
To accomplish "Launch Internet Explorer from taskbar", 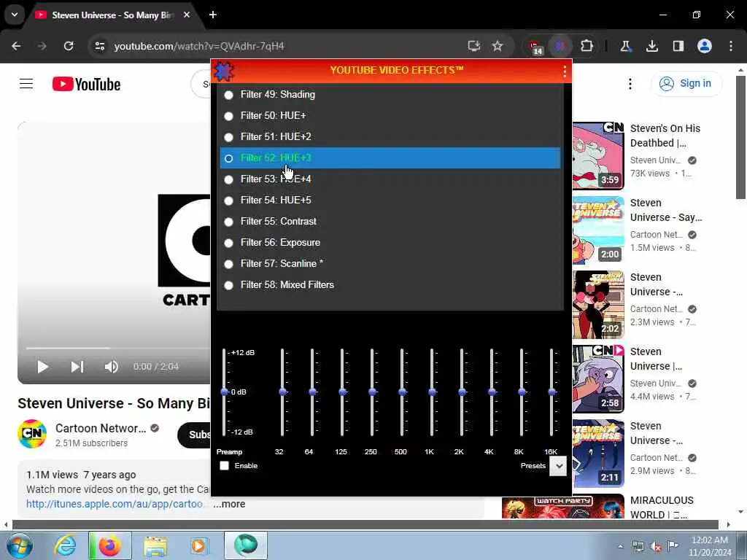I will pyautogui.click(x=65, y=545).
